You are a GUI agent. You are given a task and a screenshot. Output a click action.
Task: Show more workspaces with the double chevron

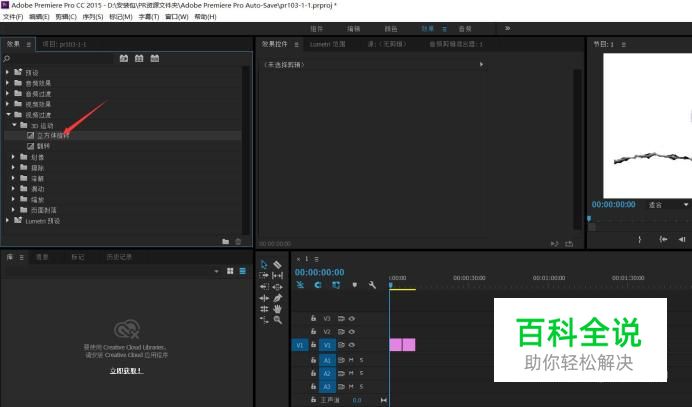point(508,28)
